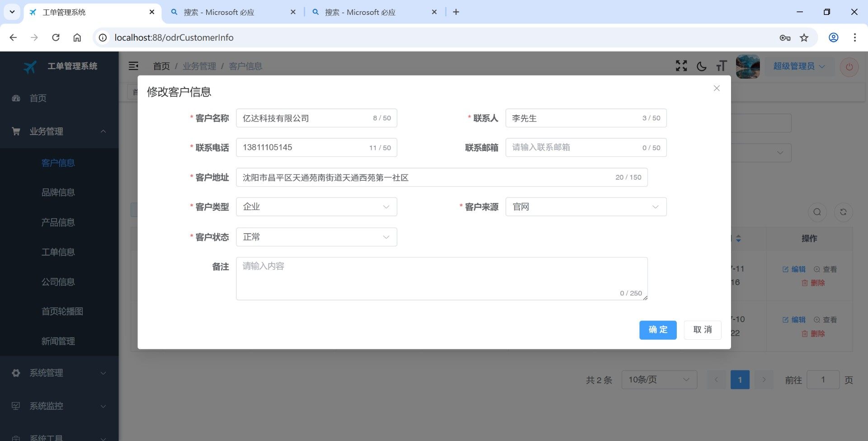Screen dimensions: 868x441
Task: Toggle dark mode moon icon
Action: coord(701,66)
